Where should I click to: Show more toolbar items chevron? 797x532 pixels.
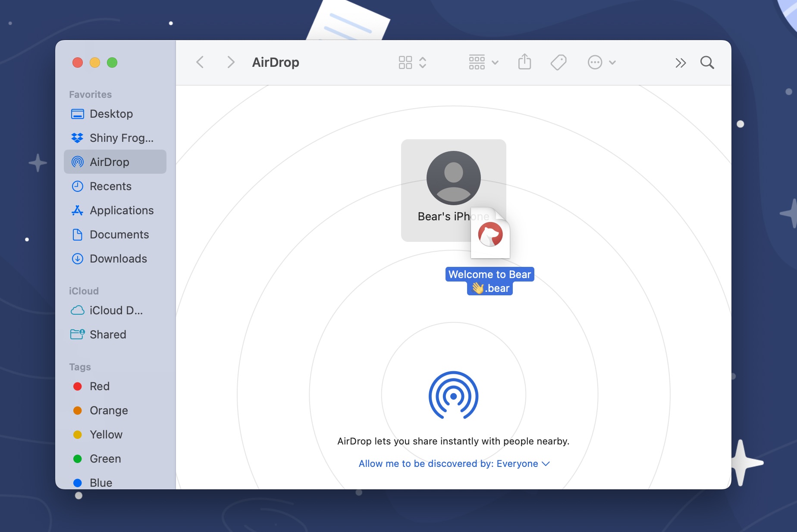pyautogui.click(x=680, y=63)
